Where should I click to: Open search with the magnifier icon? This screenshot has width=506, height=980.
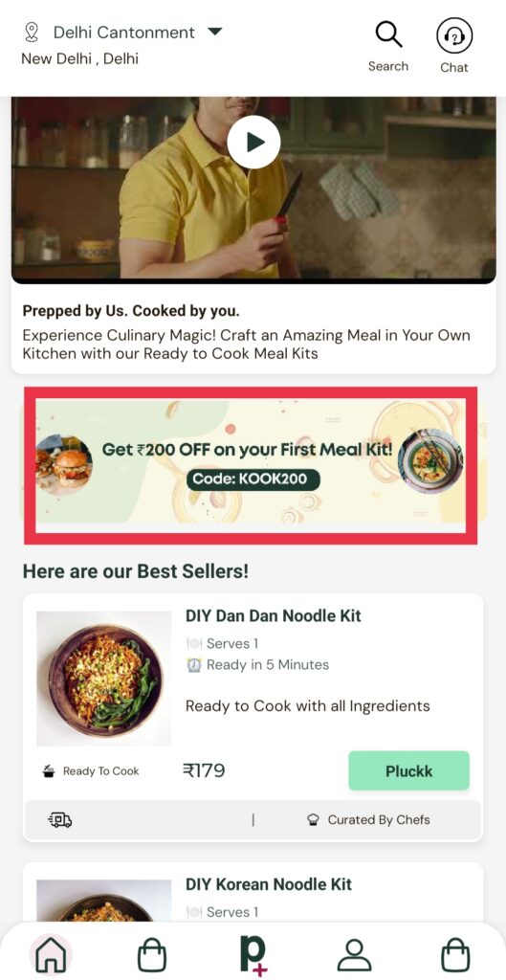point(388,33)
